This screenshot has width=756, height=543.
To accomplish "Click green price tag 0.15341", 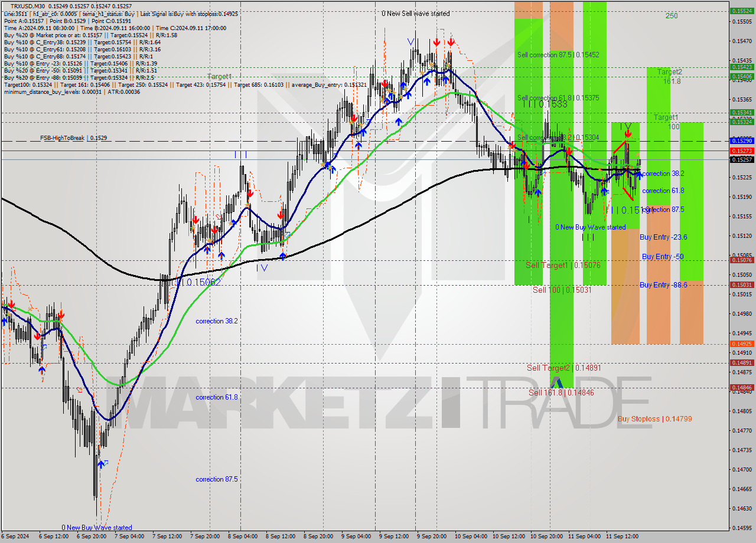I will click(742, 112).
